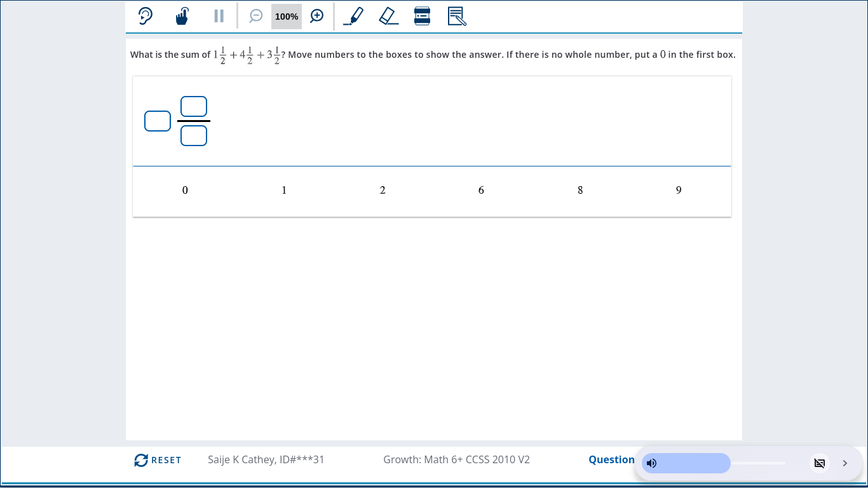Click the Question label in footer
The image size is (868, 488).
click(x=611, y=459)
